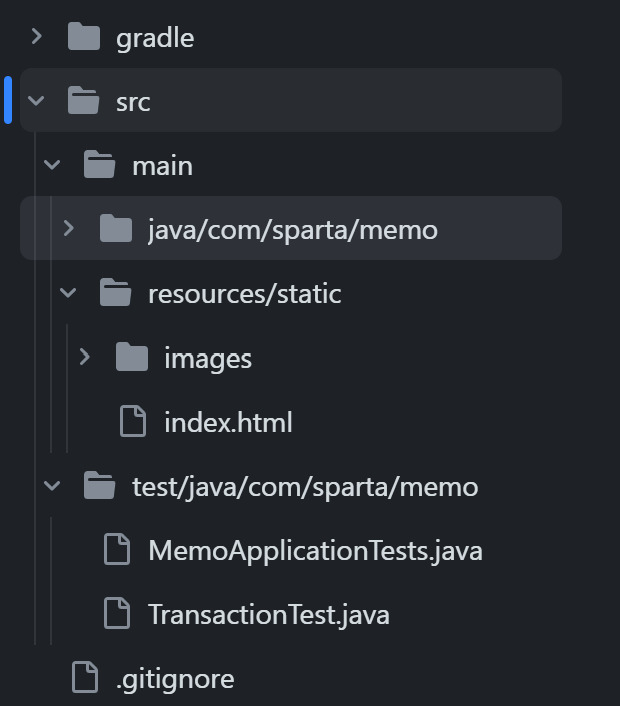Click the java/com/sparta/memo folder icon
620x706 pixels.
click(116, 228)
